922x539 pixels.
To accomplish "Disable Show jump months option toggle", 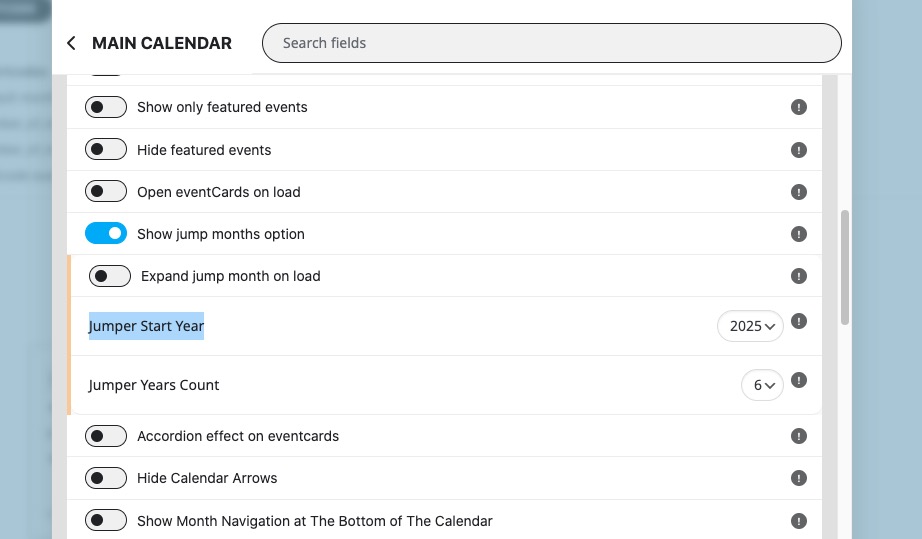I will click(106, 233).
